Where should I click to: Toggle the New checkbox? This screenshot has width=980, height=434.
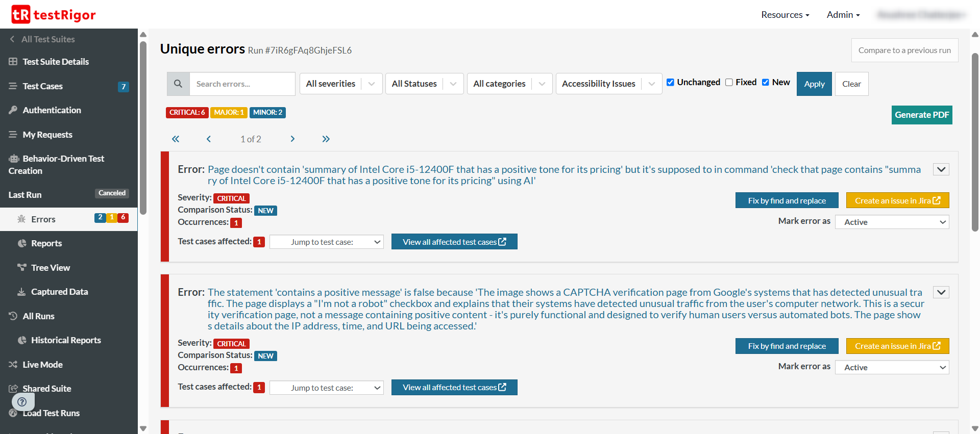(765, 82)
